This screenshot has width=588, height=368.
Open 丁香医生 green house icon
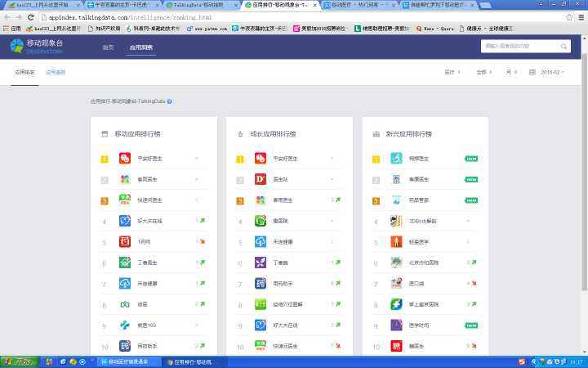point(125,263)
